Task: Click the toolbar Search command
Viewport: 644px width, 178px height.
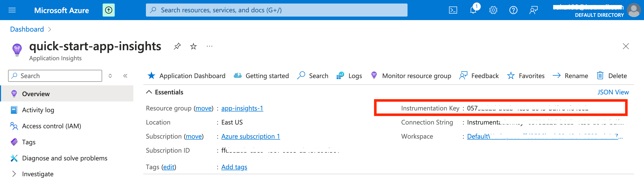Action: (313, 76)
